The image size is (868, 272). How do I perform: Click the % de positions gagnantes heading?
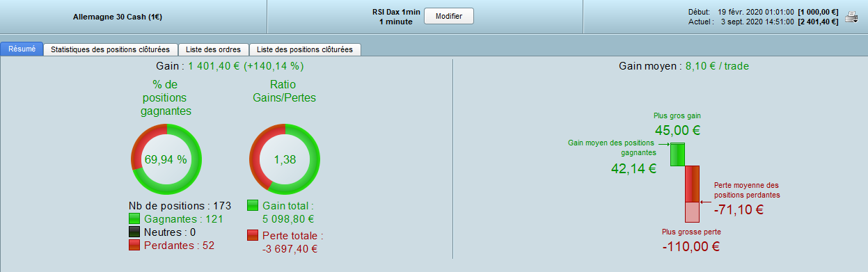point(166,97)
